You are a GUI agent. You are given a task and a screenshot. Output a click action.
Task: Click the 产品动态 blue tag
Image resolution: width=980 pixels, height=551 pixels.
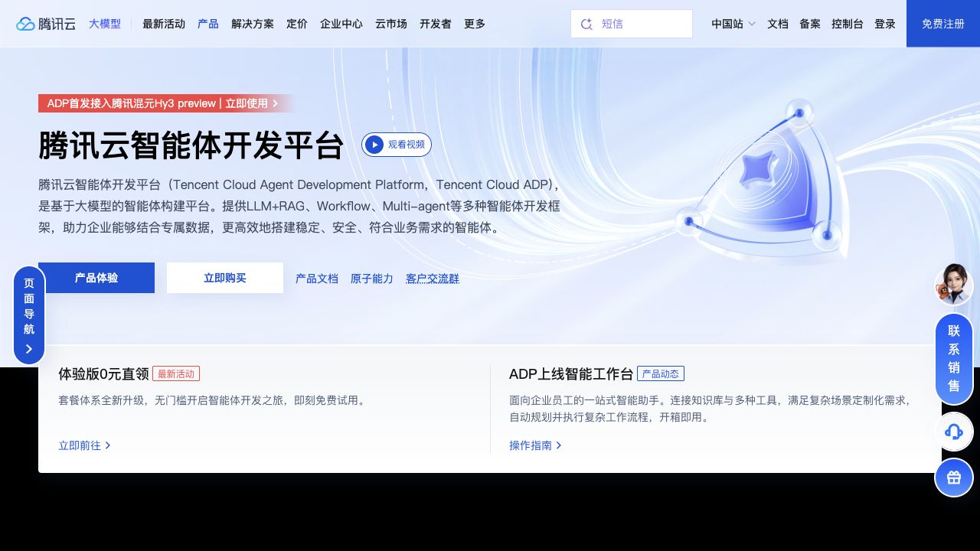(661, 373)
